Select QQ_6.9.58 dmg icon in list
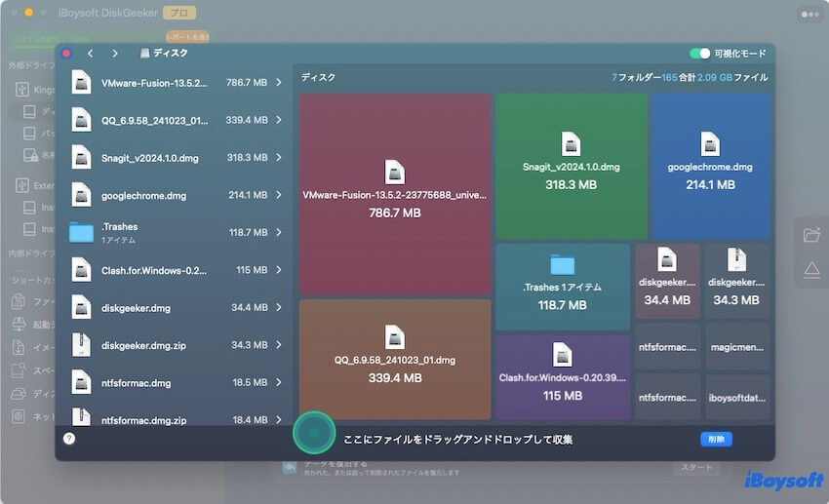This screenshot has width=829, height=504. coord(81,120)
